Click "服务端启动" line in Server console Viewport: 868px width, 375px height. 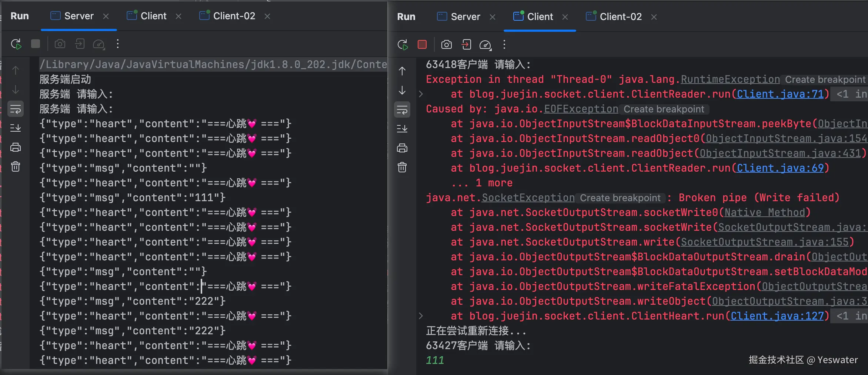pos(65,79)
